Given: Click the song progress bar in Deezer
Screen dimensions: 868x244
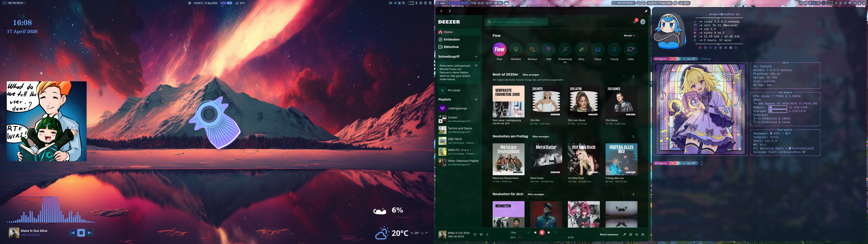Looking at the screenshot, I should pos(542,238).
